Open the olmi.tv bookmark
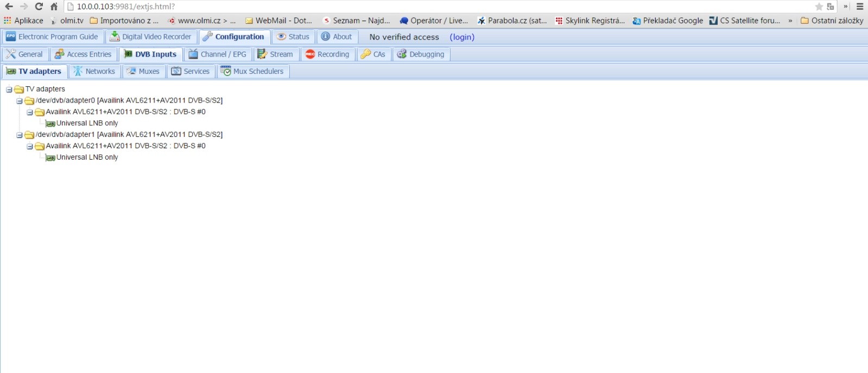The height and width of the screenshot is (373, 868). click(67, 21)
